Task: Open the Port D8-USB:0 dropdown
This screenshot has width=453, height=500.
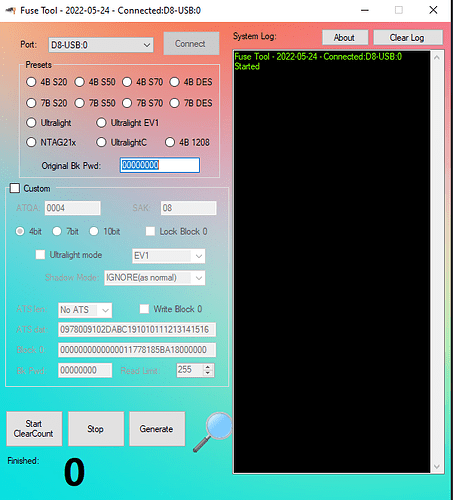Action: [101, 45]
